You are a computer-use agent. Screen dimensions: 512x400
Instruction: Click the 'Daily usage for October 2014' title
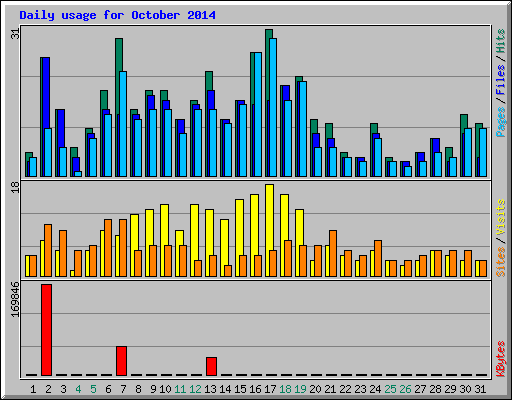pos(117,15)
